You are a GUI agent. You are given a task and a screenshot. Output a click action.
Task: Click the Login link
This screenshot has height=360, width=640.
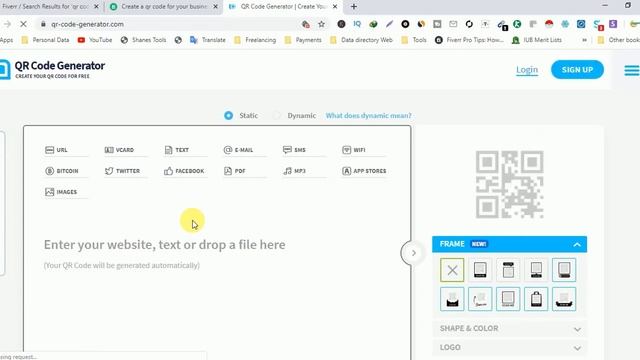click(527, 70)
